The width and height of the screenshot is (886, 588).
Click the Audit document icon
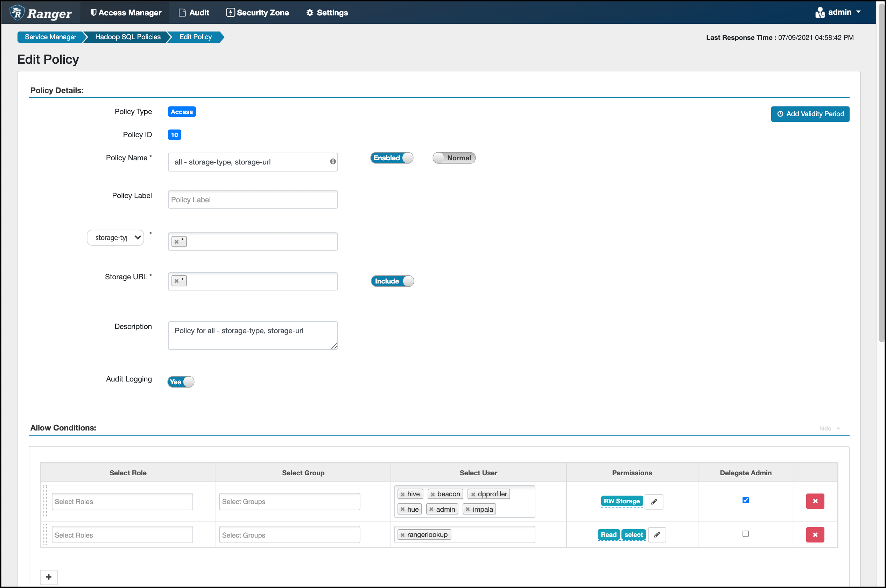(182, 12)
